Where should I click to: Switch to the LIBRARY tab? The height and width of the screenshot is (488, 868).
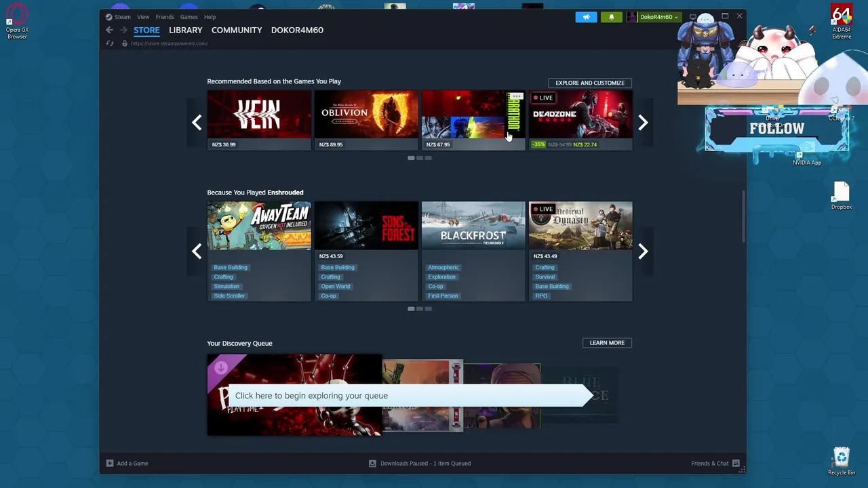(186, 30)
